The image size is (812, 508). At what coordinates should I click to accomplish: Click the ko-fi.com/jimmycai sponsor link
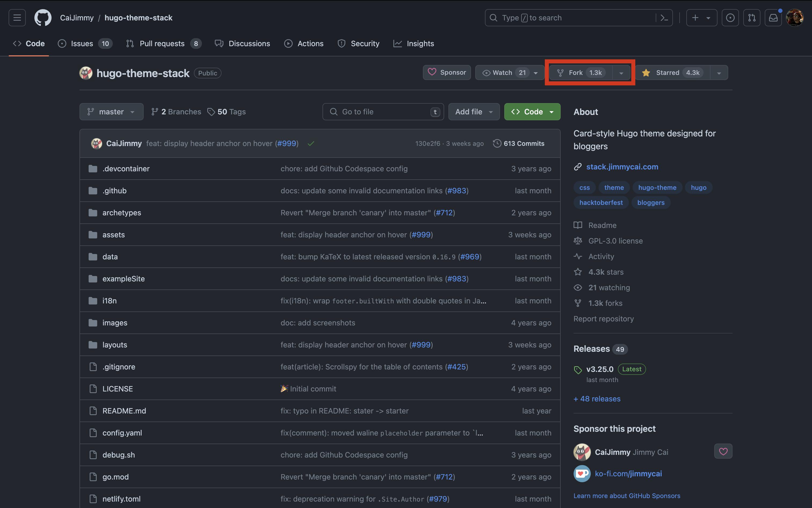(x=628, y=473)
